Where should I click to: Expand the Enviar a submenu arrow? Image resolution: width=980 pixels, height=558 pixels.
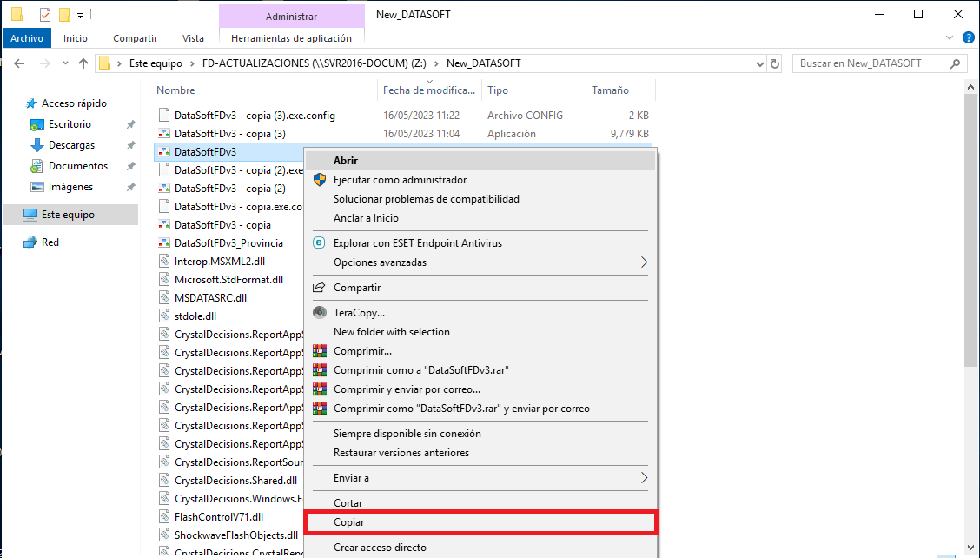click(644, 478)
